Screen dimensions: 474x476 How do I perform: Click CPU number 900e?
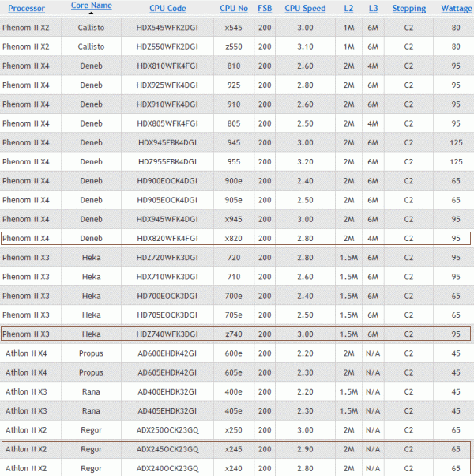[234, 181]
